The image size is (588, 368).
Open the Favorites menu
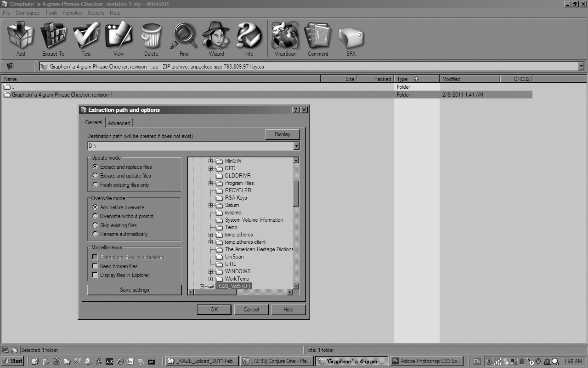tap(73, 13)
